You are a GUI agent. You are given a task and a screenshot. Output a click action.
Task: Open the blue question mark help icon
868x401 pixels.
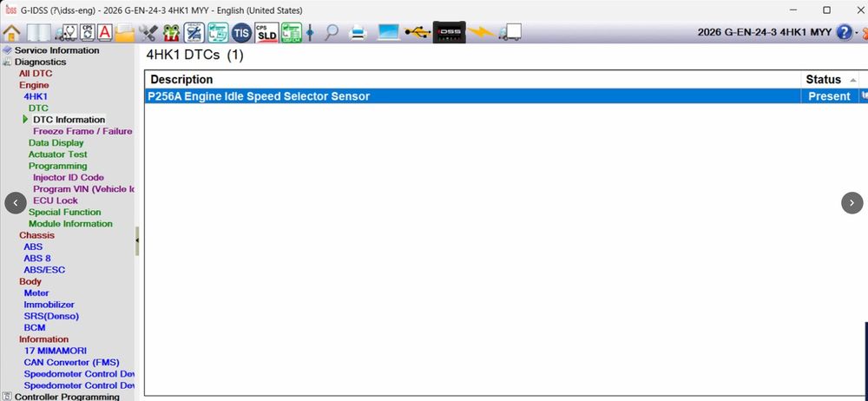click(844, 32)
